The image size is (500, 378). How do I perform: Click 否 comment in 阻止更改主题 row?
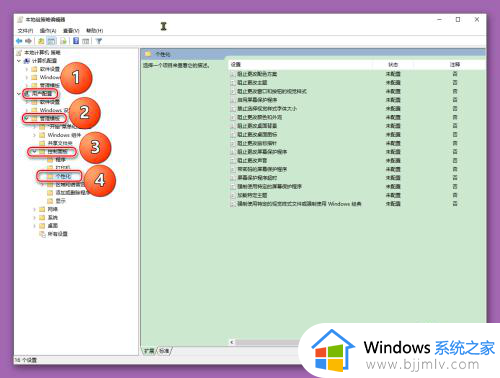point(455,83)
